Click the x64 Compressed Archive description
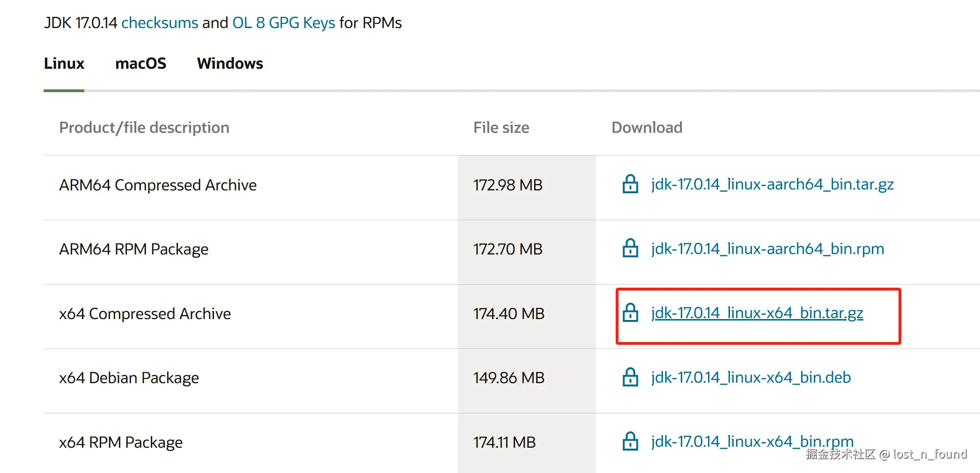This screenshot has width=980, height=473. 145,313
